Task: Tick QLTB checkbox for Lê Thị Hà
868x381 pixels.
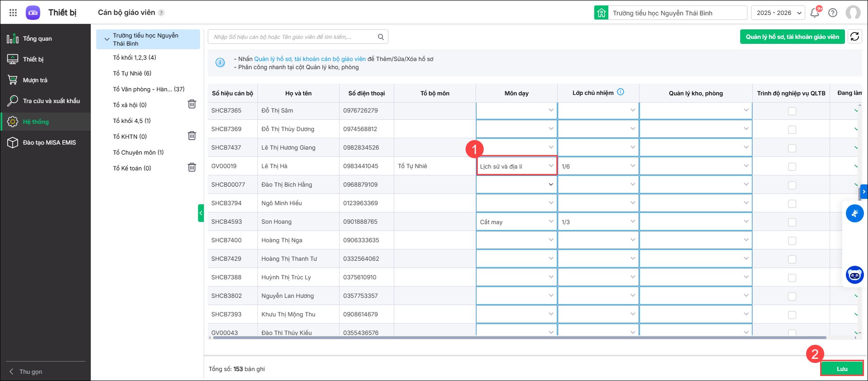Action: click(x=792, y=167)
